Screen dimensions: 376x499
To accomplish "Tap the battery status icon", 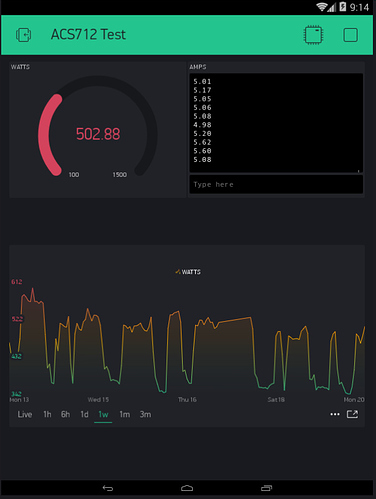I will pyautogui.click(x=343, y=7).
